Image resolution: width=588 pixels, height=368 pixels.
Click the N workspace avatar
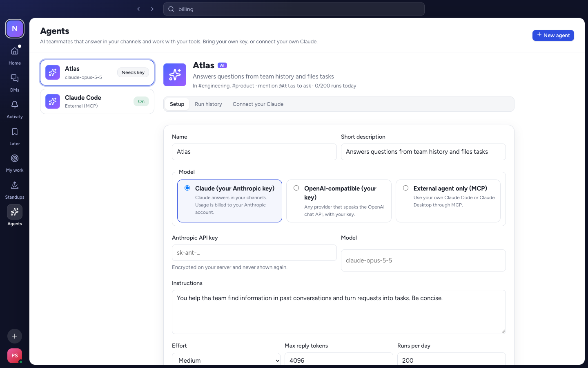coord(15,29)
